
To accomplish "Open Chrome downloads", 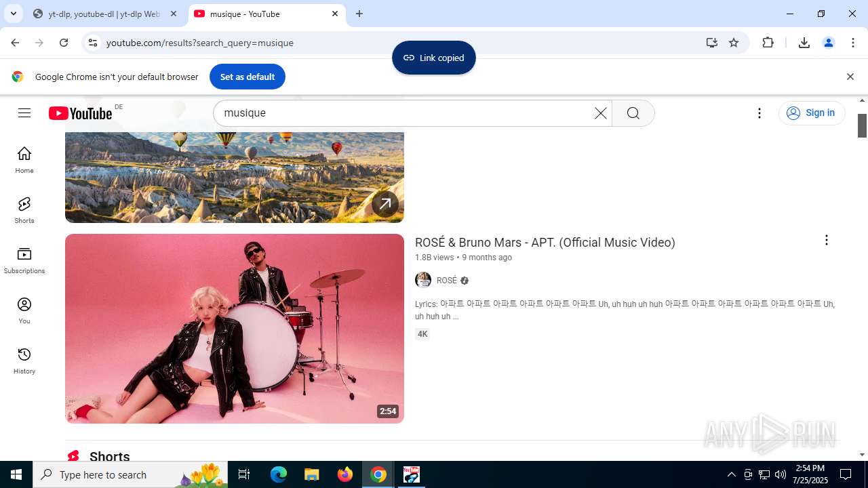I will 804,43.
